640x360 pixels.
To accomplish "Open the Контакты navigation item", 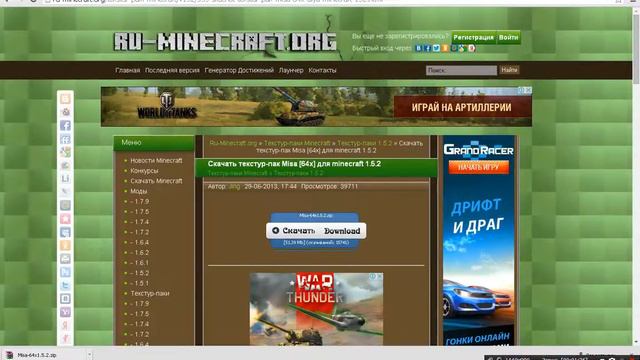I will pos(322,70).
